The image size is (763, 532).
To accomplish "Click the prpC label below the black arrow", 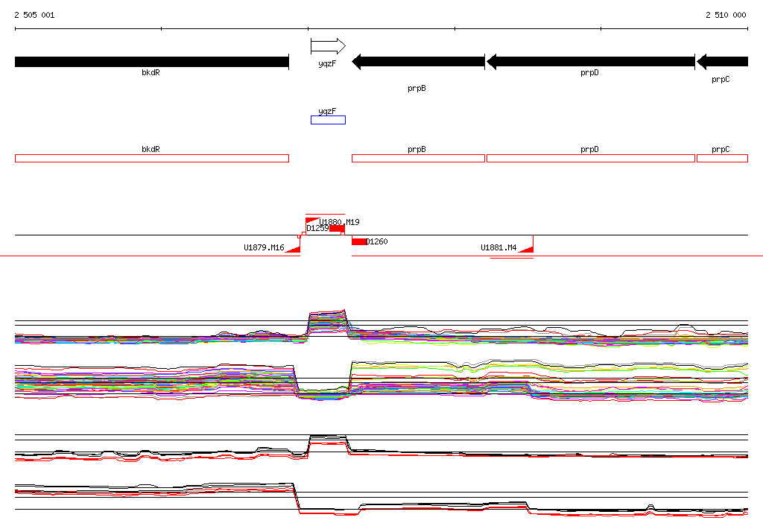I will click(721, 79).
